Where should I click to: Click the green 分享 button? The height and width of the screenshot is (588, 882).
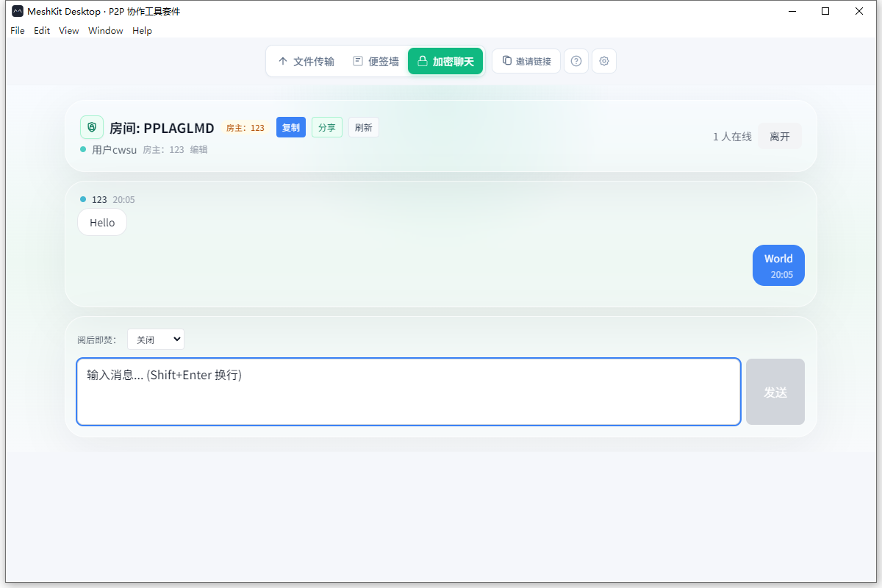[327, 127]
